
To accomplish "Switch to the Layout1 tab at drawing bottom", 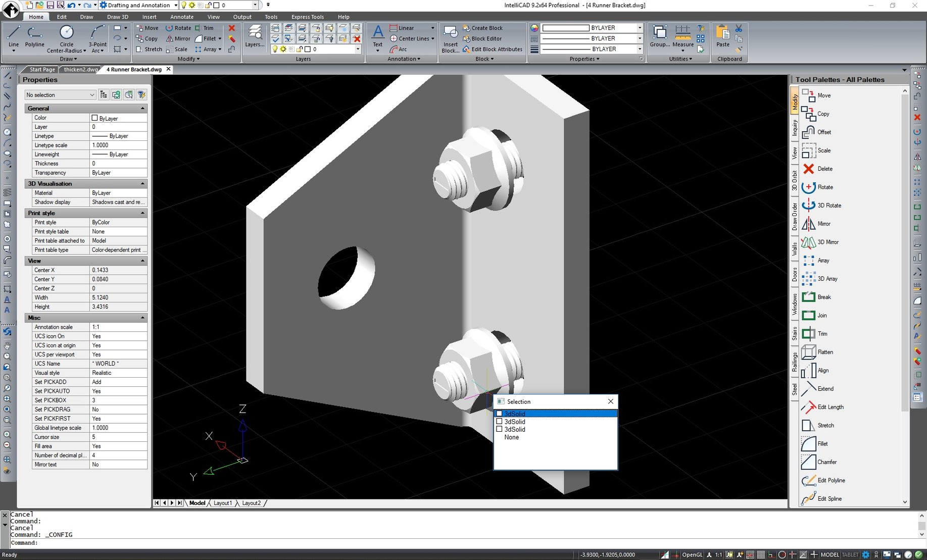I will pos(223,503).
